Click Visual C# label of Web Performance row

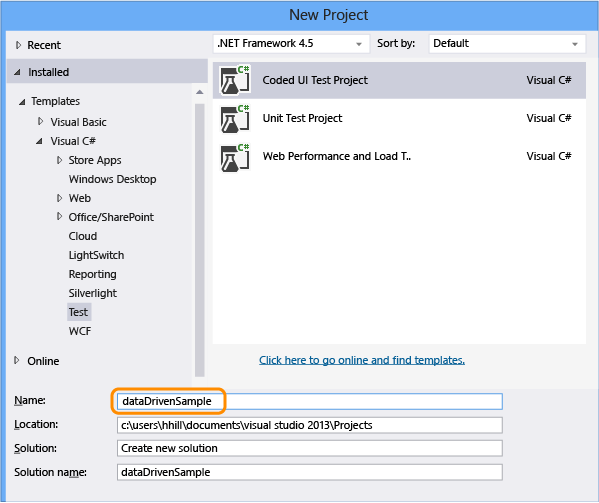click(549, 157)
